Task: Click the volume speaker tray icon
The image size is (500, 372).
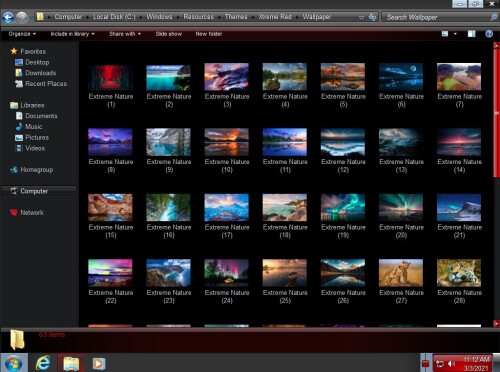Action: click(x=451, y=363)
